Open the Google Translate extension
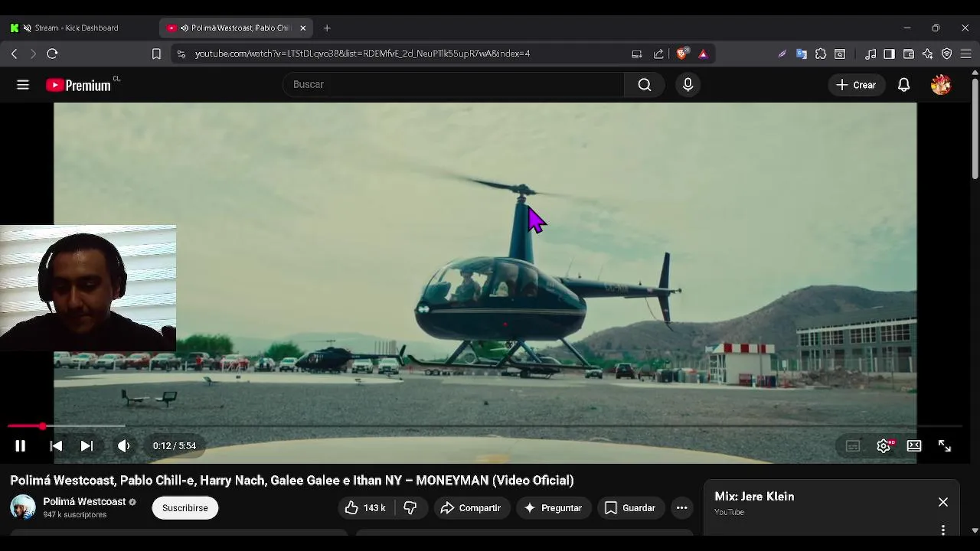The image size is (980, 551). [x=802, y=54]
